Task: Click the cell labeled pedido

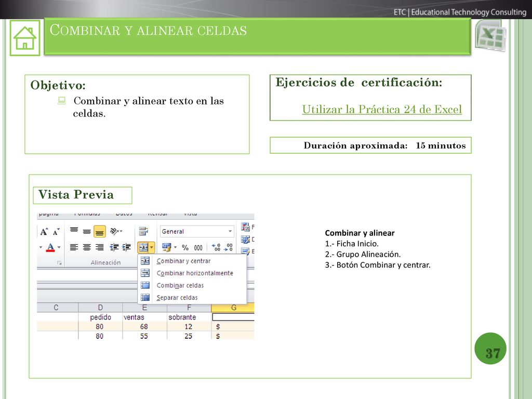Action: point(100,317)
